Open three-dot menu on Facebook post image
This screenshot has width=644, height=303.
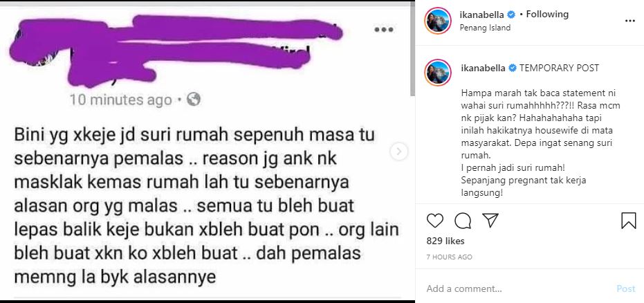384,30
